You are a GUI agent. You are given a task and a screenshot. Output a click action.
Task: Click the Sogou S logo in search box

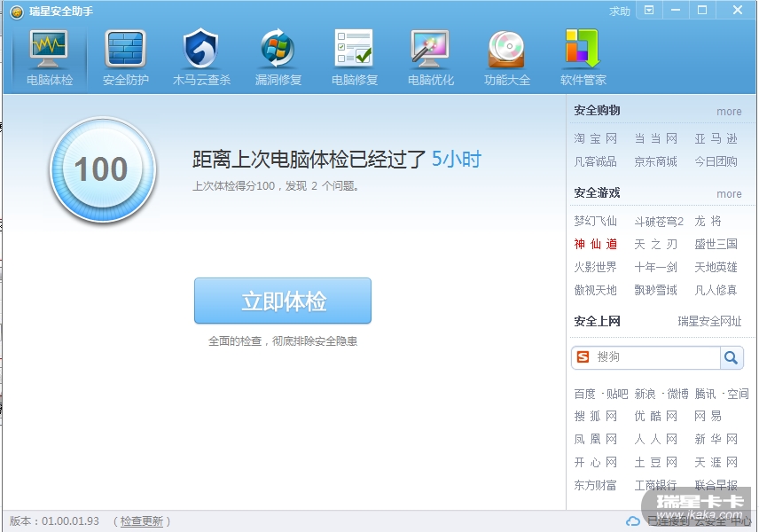click(583, 357)
